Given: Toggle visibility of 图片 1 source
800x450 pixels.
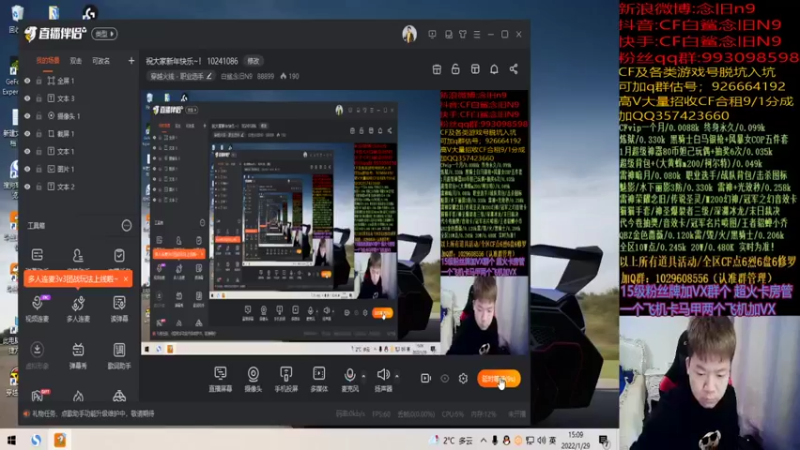Looking at the screenshot, I should tap(27, 169).
